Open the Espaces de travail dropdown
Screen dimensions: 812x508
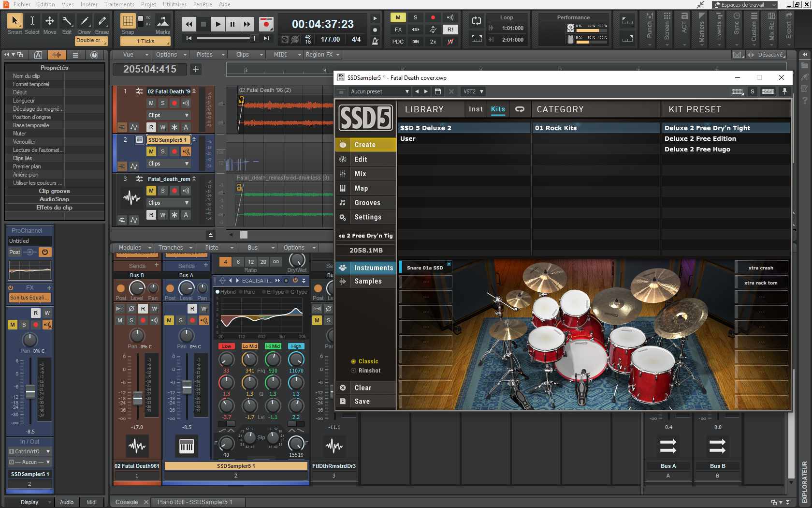click(745, 5)
